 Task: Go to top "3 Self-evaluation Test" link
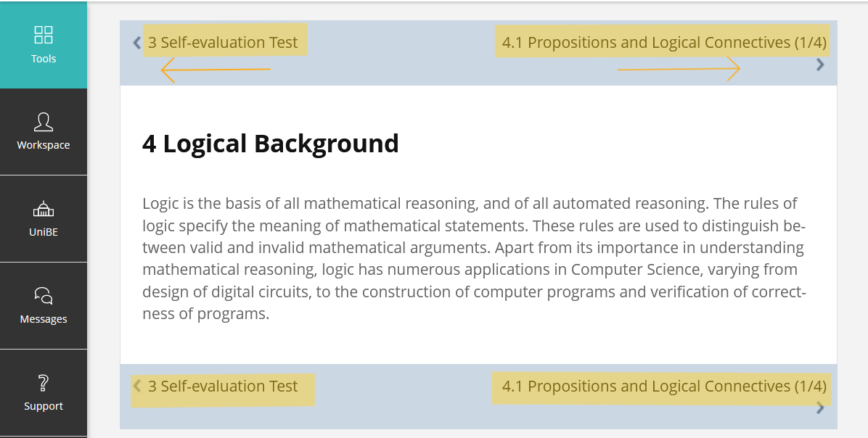(x=223, y=43)
